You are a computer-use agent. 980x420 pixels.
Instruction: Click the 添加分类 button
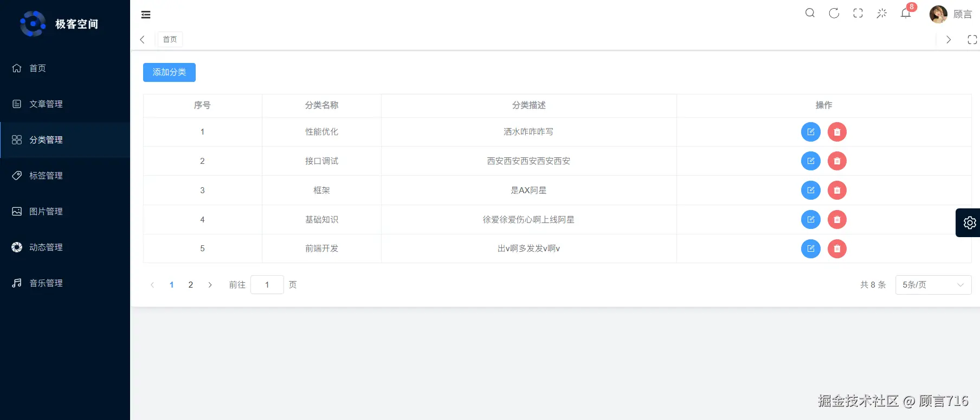pyautogui.click(x=169, y=72)
